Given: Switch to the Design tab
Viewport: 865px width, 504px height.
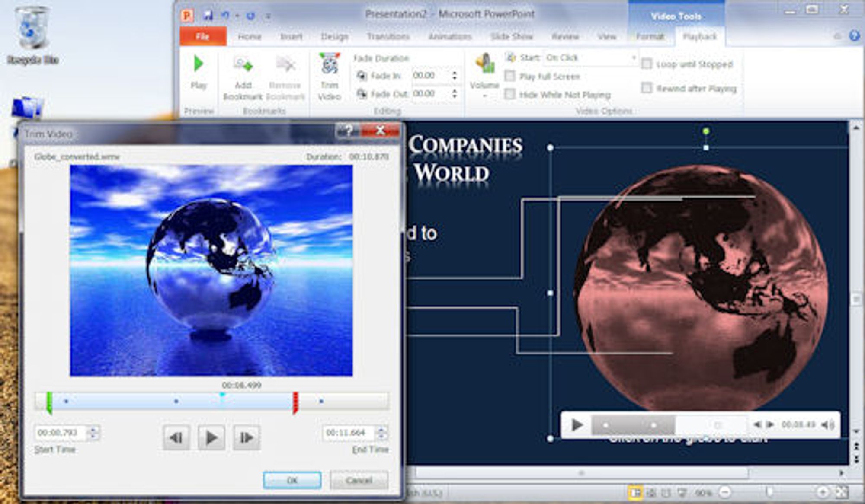Looking at the screenshot, I should [x=334, y=37].
